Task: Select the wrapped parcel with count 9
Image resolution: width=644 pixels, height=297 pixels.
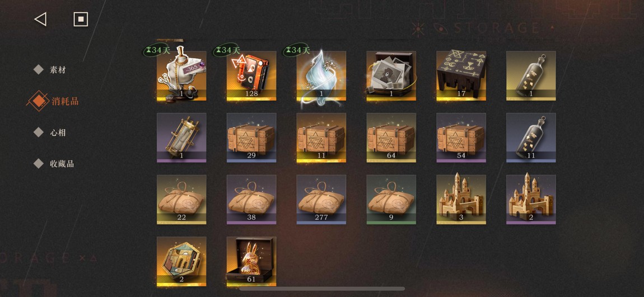Action: (391, 200)
